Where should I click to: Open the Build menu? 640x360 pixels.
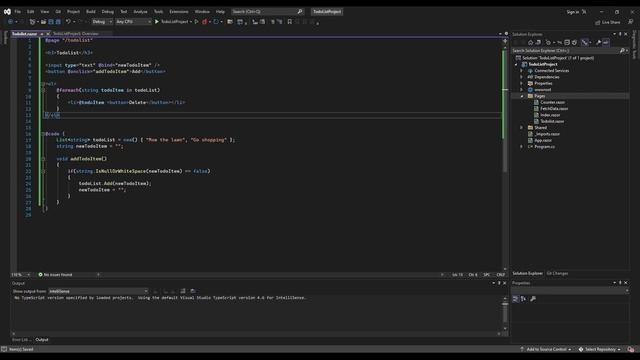pyautogui.click(x=91, y=11)
